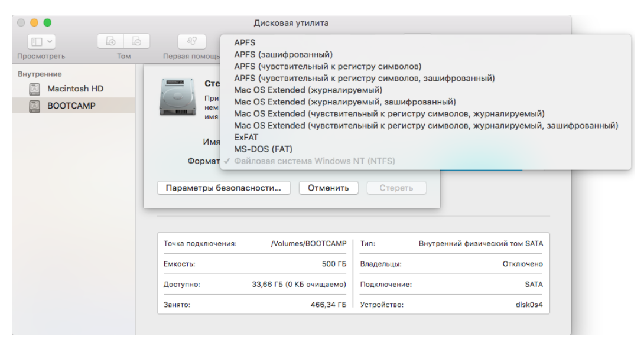Open the Просмотреть sidebar view button
The image size is (644, 340).
coord(41,41)
